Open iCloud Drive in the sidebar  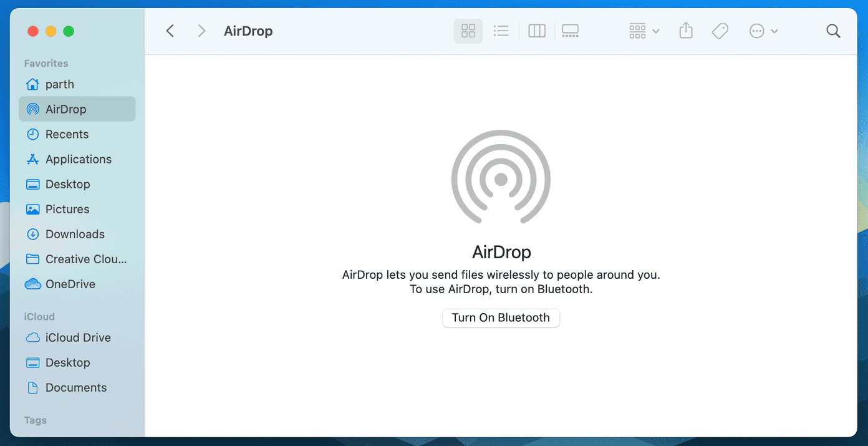coord(77,337)
